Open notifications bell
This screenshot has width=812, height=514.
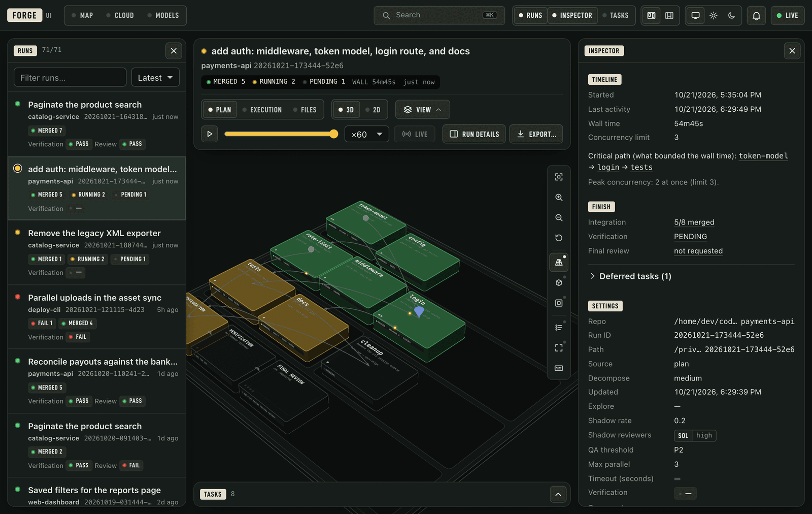(x=756, y=16)
